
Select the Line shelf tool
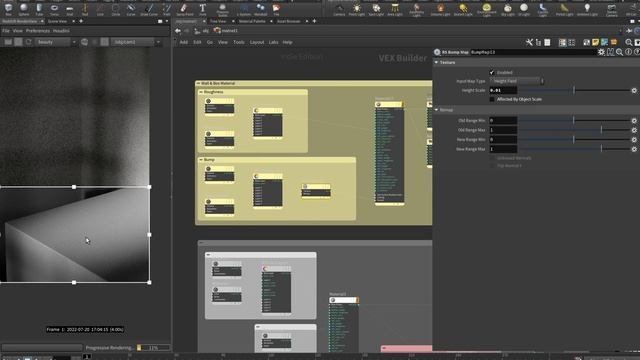pos(100,9)
